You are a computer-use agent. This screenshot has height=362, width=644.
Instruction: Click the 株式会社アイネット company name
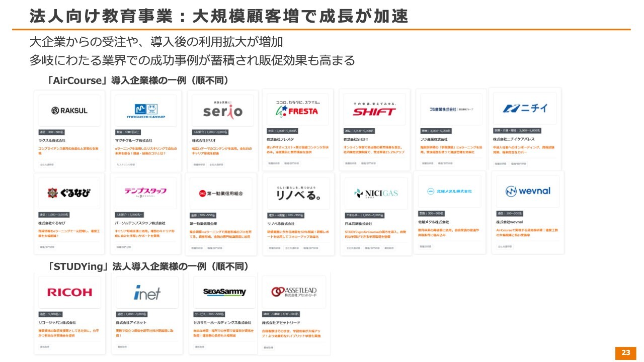130,322
